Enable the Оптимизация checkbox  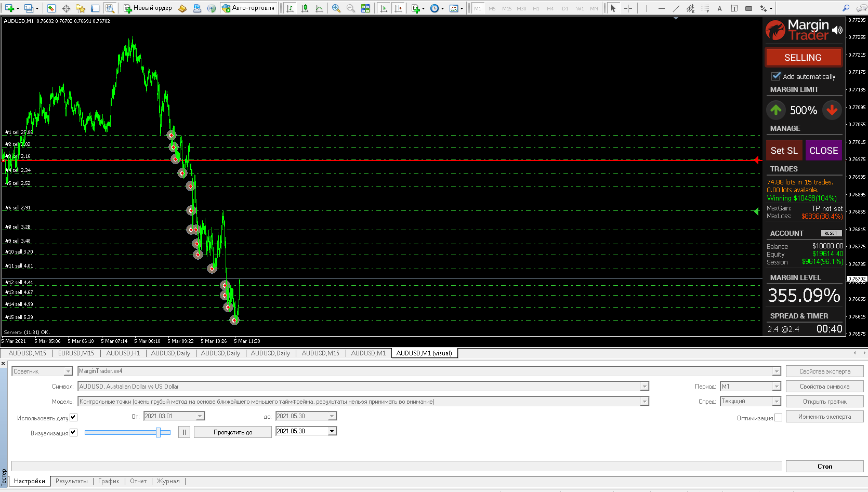click(x=778, y=418)
